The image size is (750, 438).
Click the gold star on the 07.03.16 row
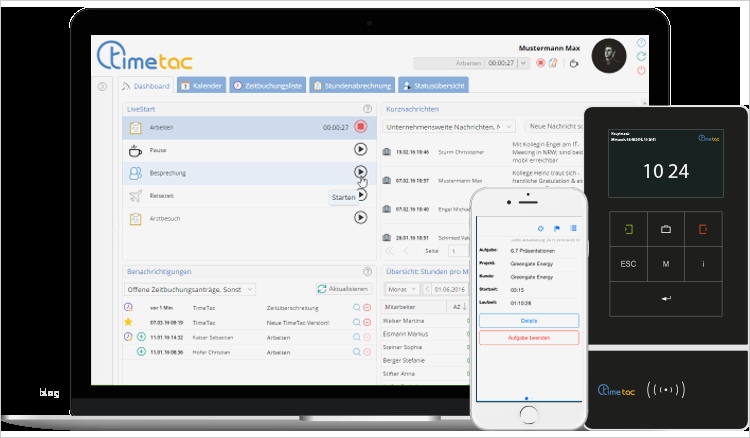[128, 322]
